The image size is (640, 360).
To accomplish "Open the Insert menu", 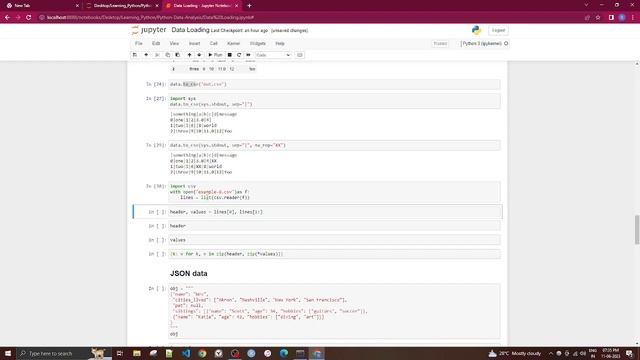I will [194, 43].
